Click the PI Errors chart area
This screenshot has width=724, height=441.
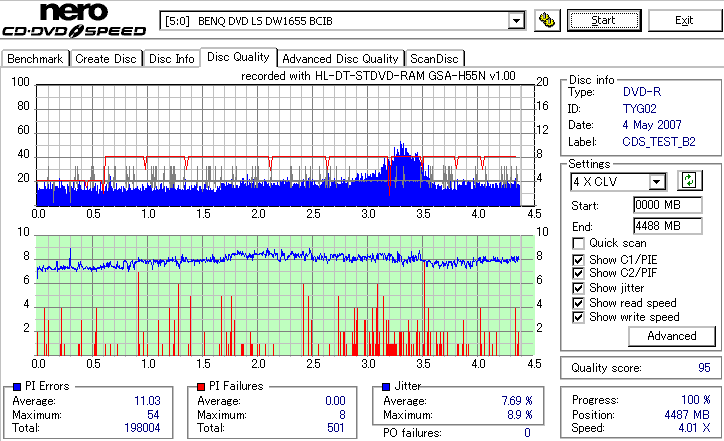[285, 145]
